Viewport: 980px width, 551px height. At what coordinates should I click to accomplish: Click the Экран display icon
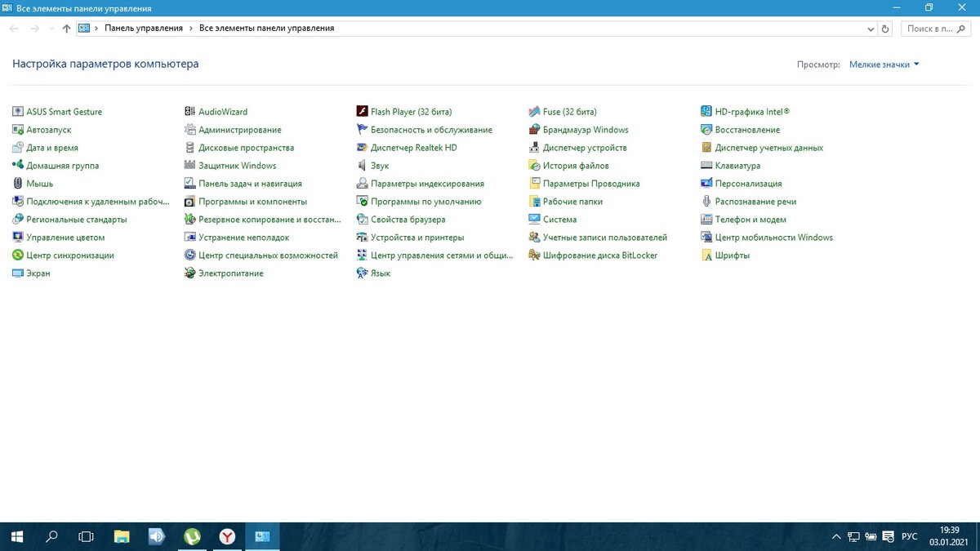tap(18, 273)
